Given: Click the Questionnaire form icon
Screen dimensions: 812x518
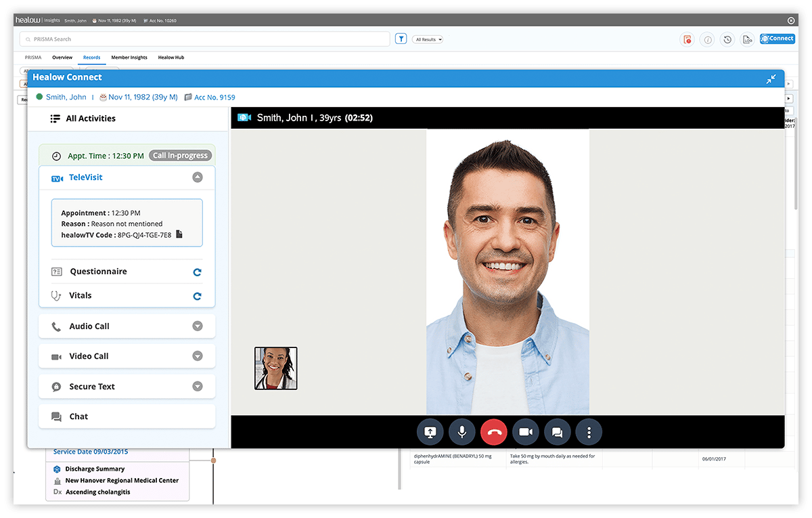Looking at the screenshot, I should click(56, 272).
